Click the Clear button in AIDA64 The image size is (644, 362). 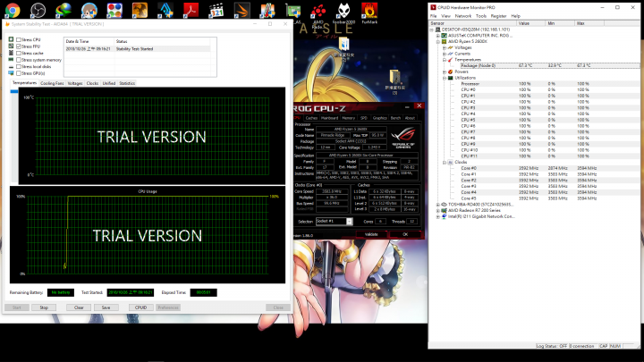tap(79, 307)
